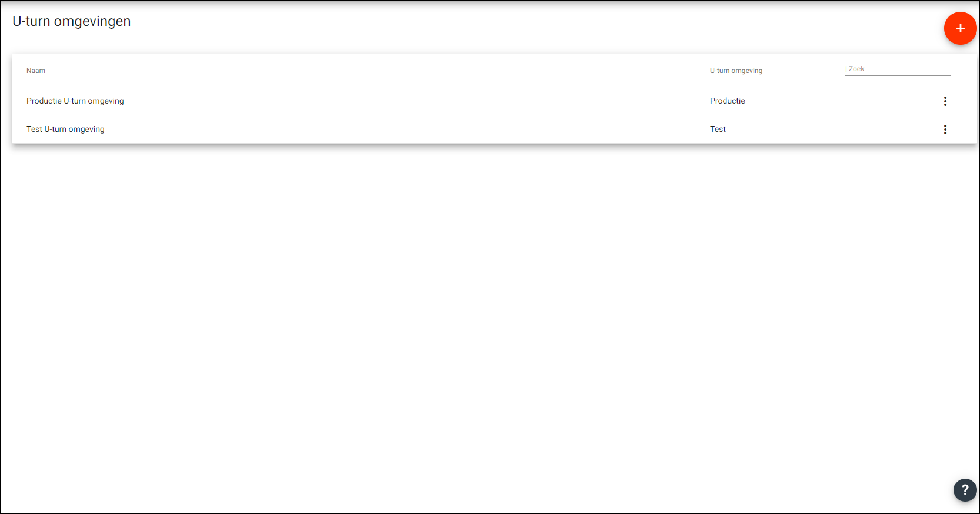Image resolution: width=980 pixels, height=514 pixels.
Task: Get help via the dark round button
Action: click(965, 489)
